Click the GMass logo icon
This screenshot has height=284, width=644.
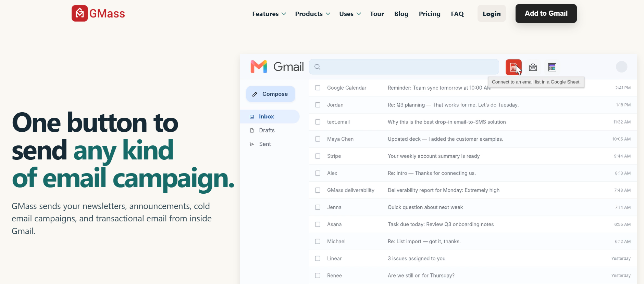coord(79,13)
